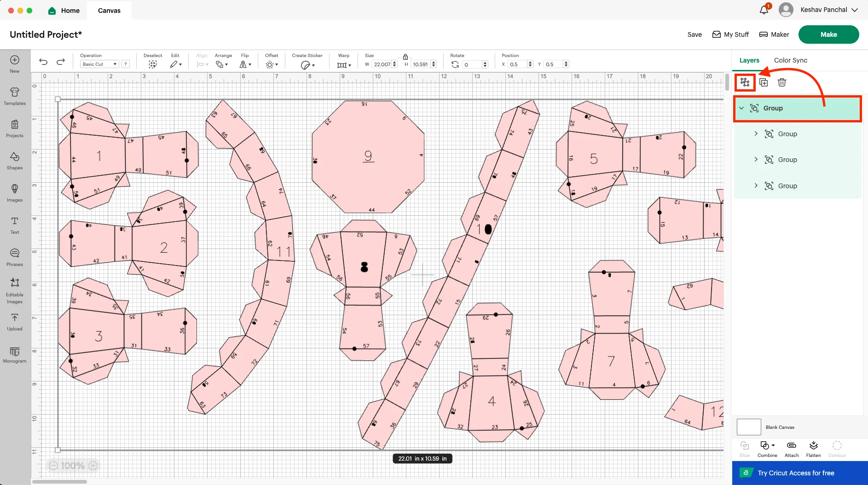Click the Maker machine selector
Image resolution: width=868 pixels, height=485 pixels.
click(x=774, y=35)
